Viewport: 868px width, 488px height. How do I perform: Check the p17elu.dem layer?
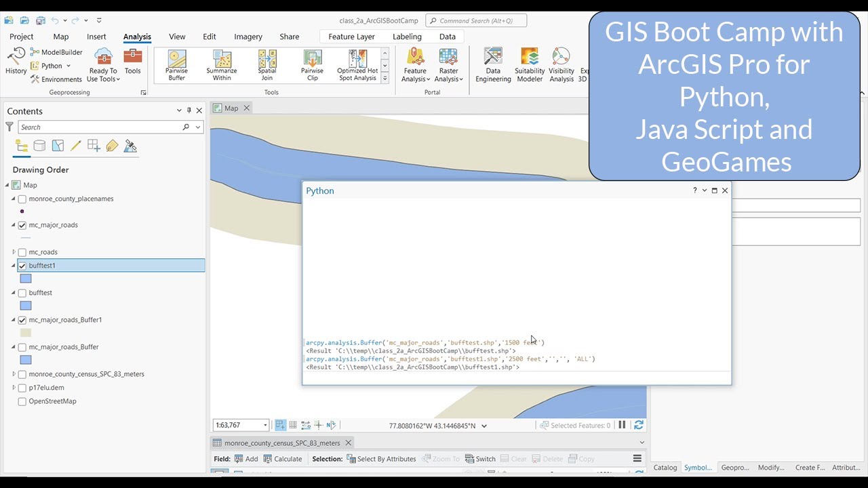click(x=22, y=388)
